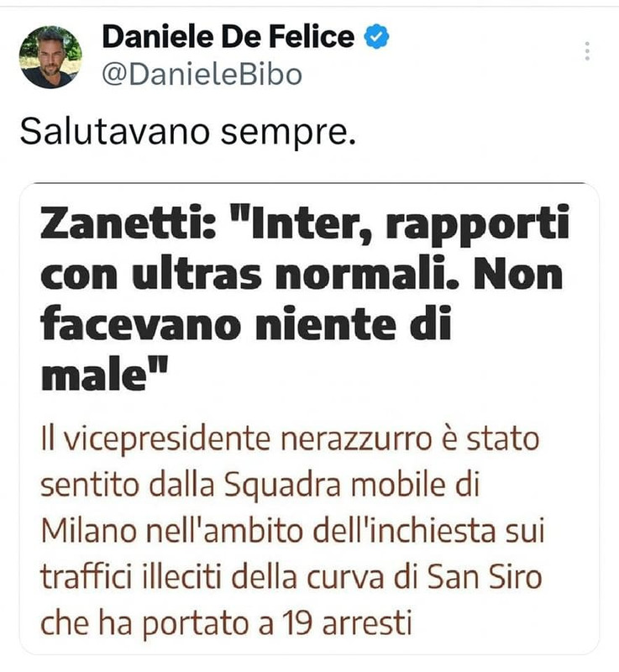
Task: Select the tweet text "Salutavano sempre."
Action: pos(187,131)
